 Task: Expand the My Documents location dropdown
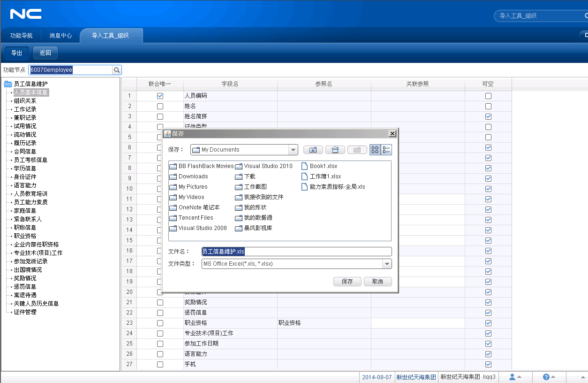(x=293, y=150)
